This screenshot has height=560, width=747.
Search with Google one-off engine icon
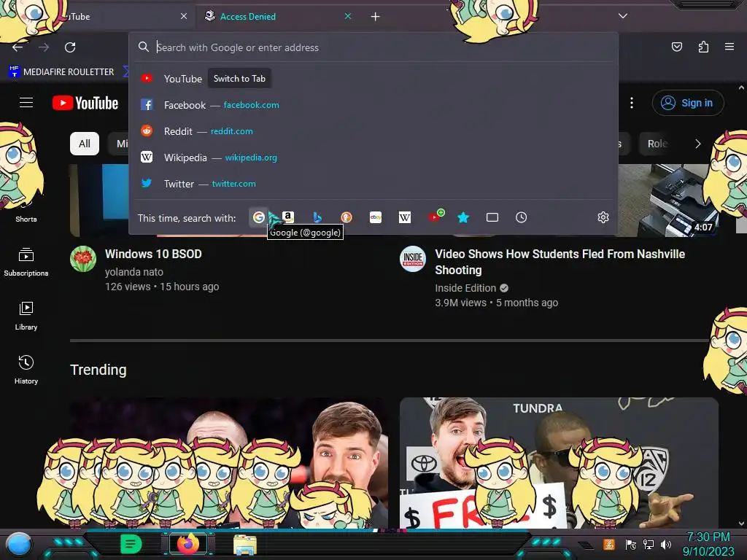pos(259,217)
